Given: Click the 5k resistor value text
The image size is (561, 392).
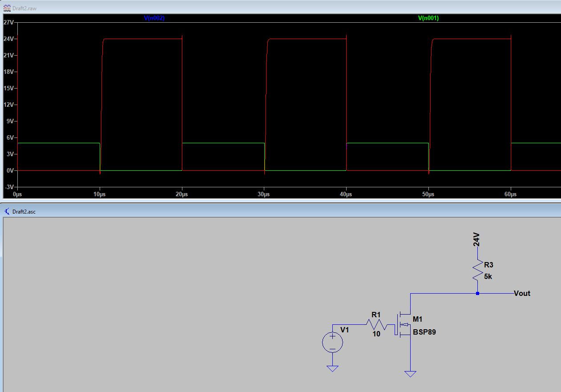Looking at the screenshot, I should (x=488, y=277).
